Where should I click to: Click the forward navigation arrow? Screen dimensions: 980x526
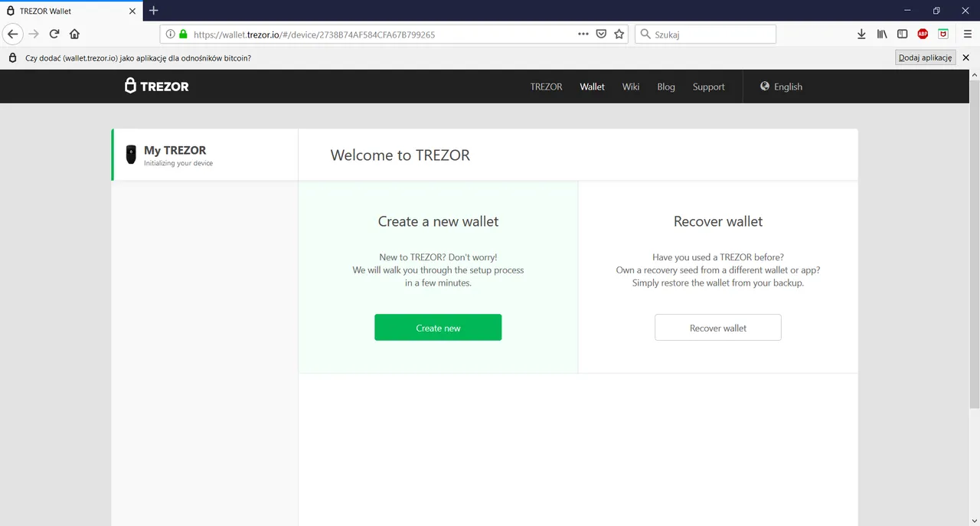click(33, 34)
